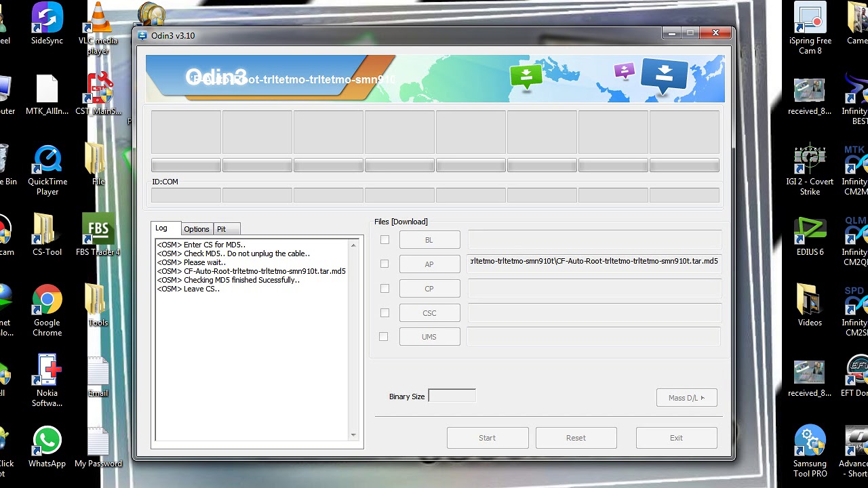Click the Start button in Odin3
The image size is (868, 488).
[x=488, y=438]
